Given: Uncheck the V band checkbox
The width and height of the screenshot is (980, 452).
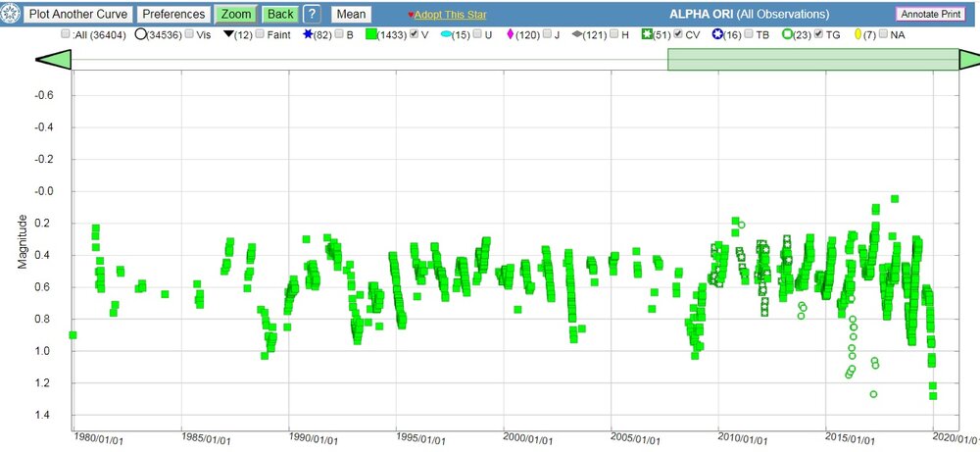Looking at the screenshot, I should coord(415,34).
